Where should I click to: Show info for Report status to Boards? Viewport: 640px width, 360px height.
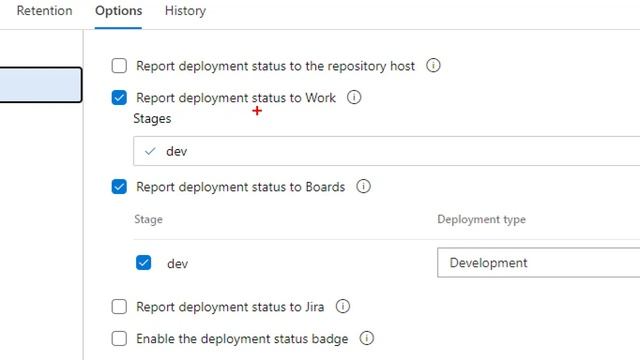(363, 186)
